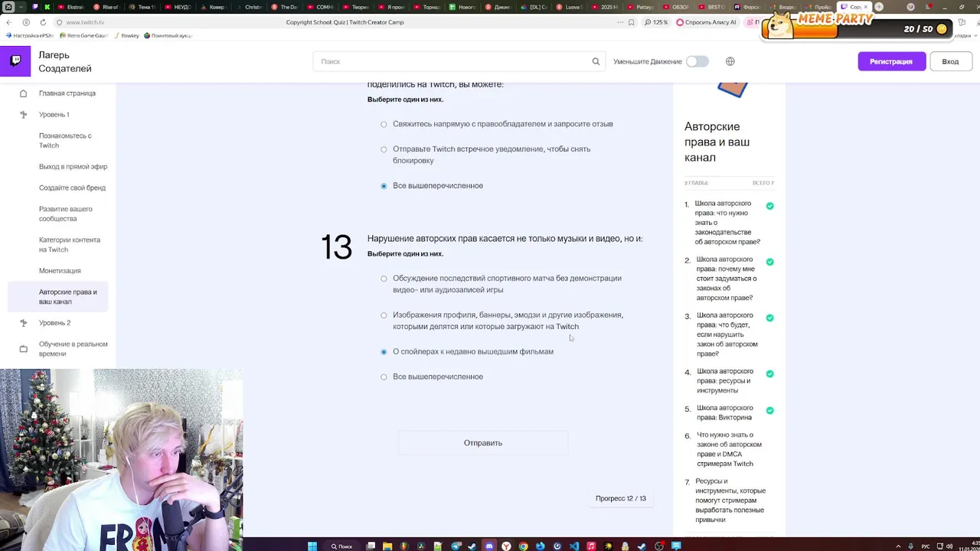The height and width of the screenshot is (551, 980).
Task: Open the 'Retro Game Gaun' bookmark
Action: pyautogui.click(x=84, y=35)
